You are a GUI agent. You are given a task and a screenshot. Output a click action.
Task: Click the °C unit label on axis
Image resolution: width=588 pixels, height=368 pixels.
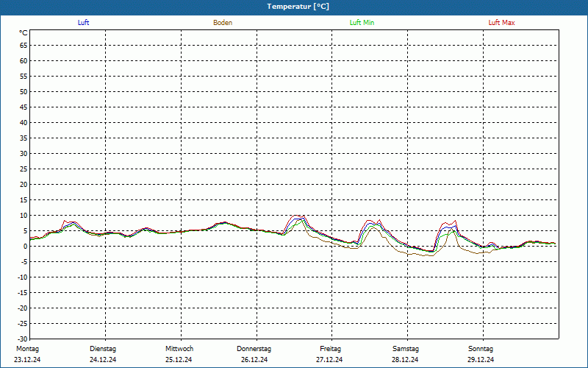pos(24,33)
